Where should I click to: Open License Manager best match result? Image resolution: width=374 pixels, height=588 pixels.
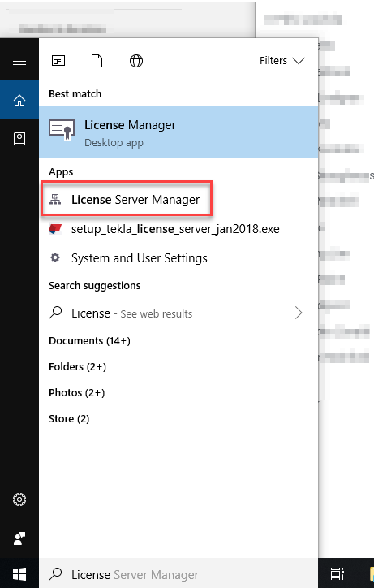[x=178, y=132]
